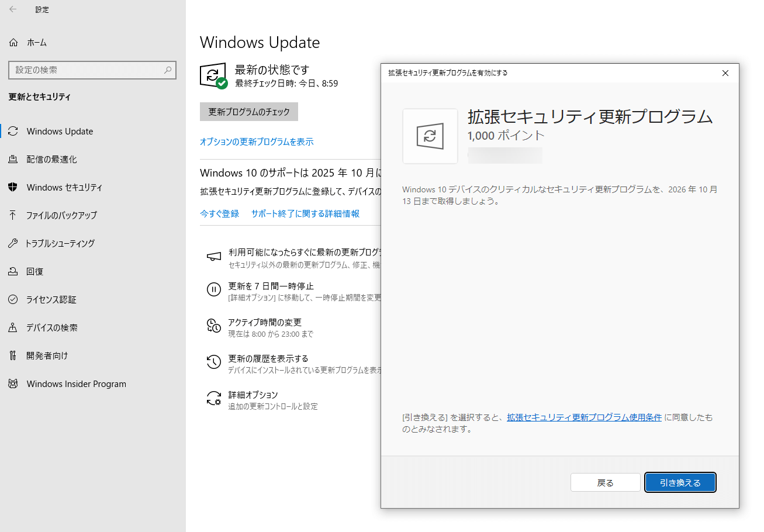
Task: Open 配信の最適化 from sidebar
Action: click(51, 160)
